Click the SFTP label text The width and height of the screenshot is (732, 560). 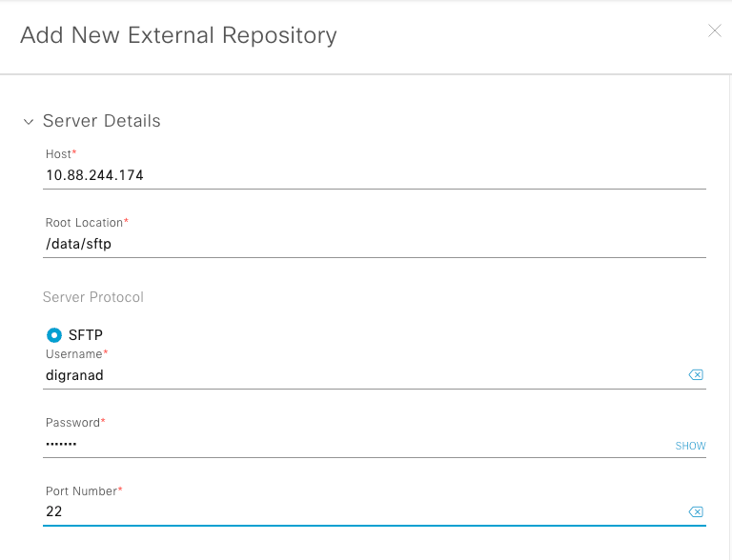pyautogui.click(x=86, y=334)
